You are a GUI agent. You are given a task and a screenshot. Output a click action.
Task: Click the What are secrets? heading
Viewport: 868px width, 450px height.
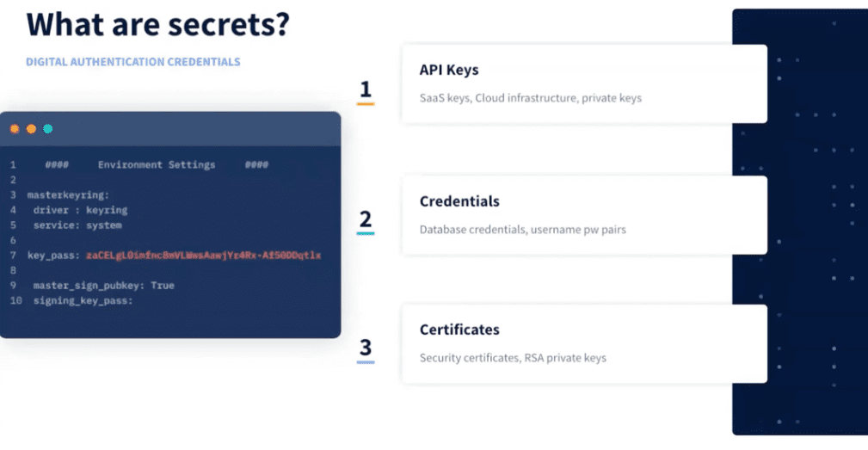click(157, 25)
